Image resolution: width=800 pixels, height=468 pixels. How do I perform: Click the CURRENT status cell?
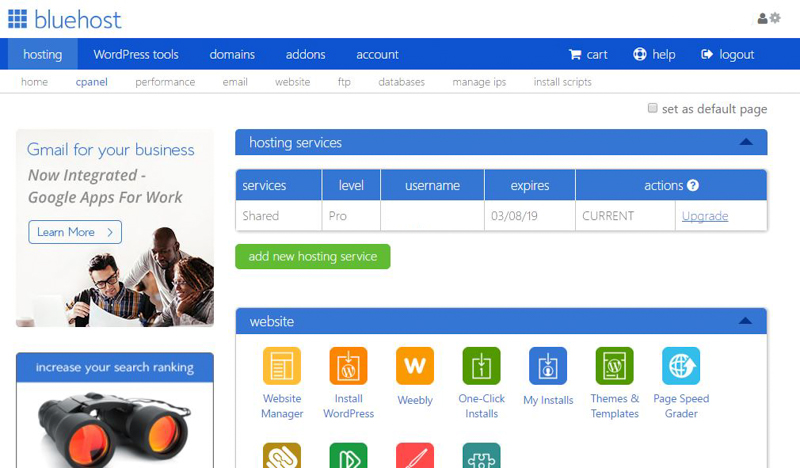coord(625,215)
